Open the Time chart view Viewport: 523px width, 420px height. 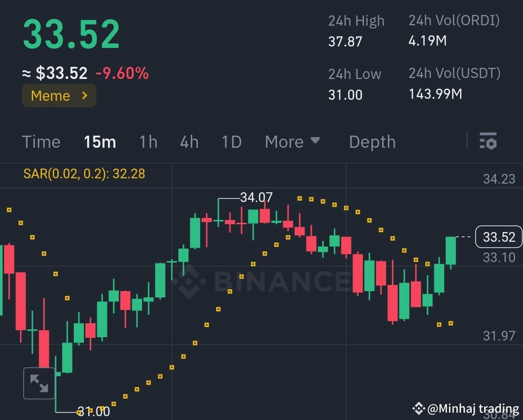click(41, 141)
